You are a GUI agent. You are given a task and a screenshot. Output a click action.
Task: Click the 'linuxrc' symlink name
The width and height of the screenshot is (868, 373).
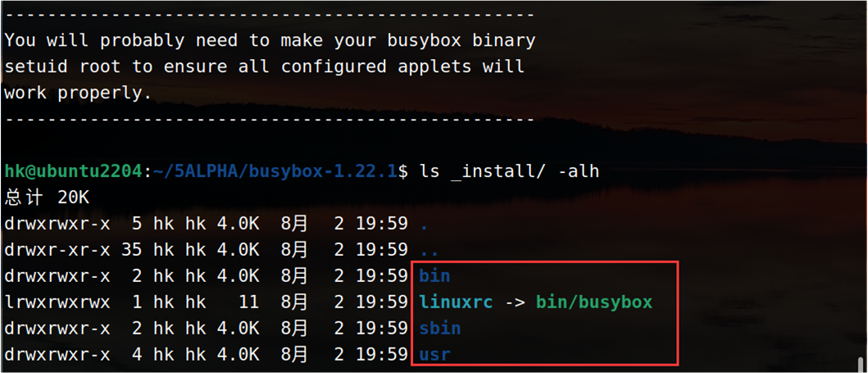456,302
